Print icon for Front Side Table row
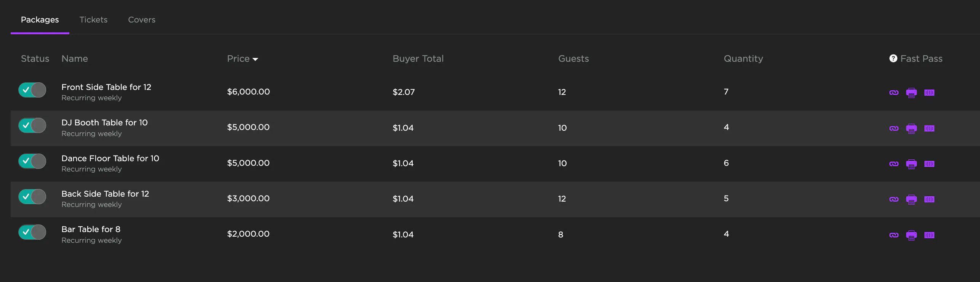 click(911, 93)
